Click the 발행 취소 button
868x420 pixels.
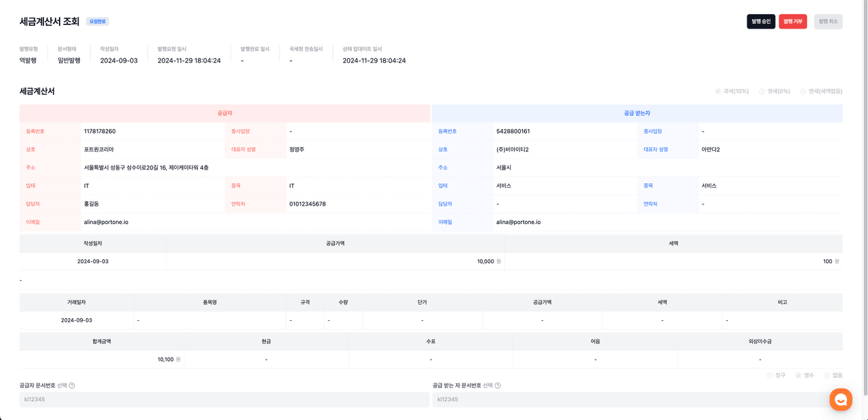[828, 22]
